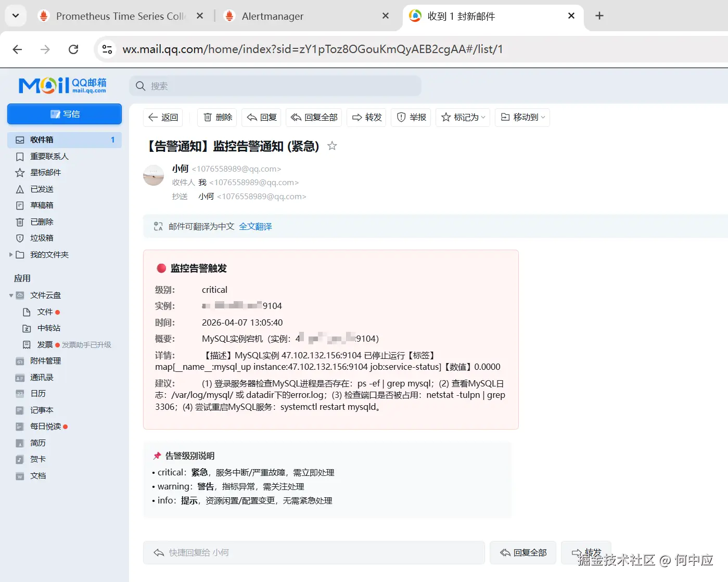728x582 pixels.
Task: Click the quick reply field to 小何
Action: pyautogui.click(x=312, y=552)
